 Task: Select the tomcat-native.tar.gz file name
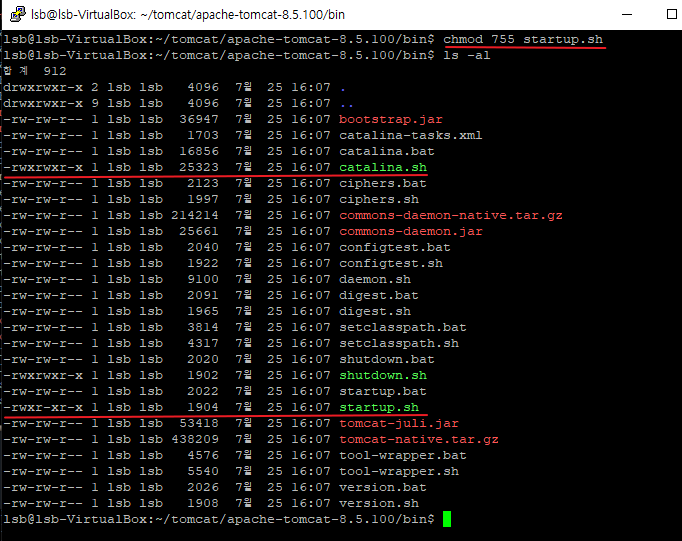point(418,439)
